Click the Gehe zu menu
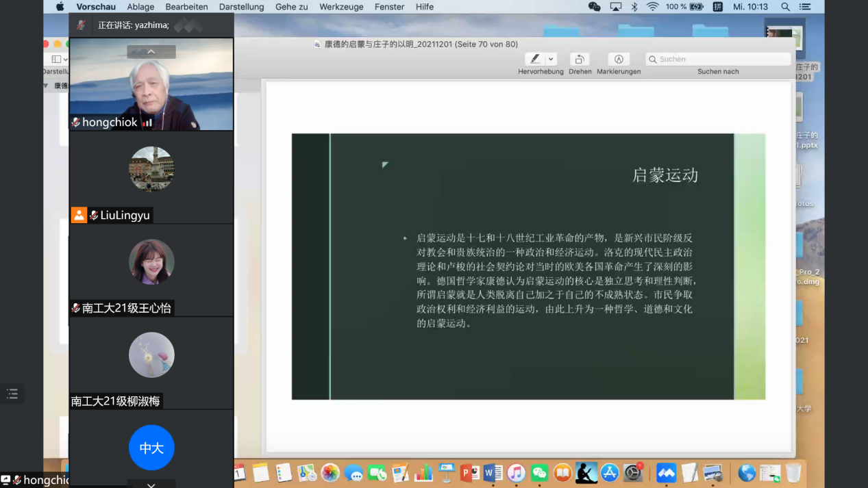The width and height of the screenshot is (868, 488). click(292, 7)
